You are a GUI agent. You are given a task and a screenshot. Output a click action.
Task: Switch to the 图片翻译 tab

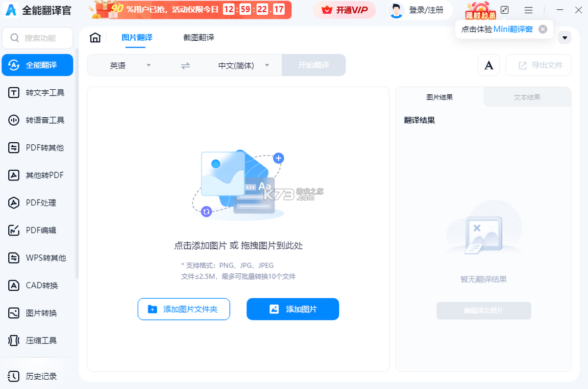137,37
